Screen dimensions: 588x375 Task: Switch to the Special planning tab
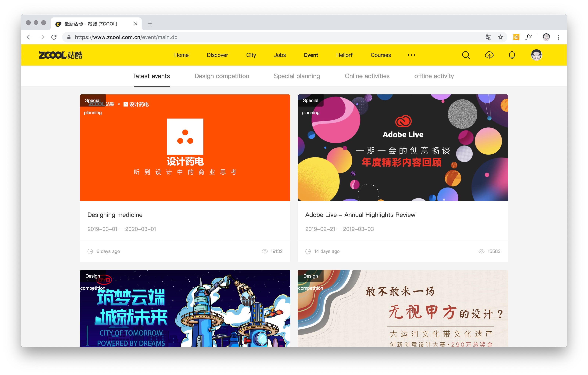tap(297, 76)
